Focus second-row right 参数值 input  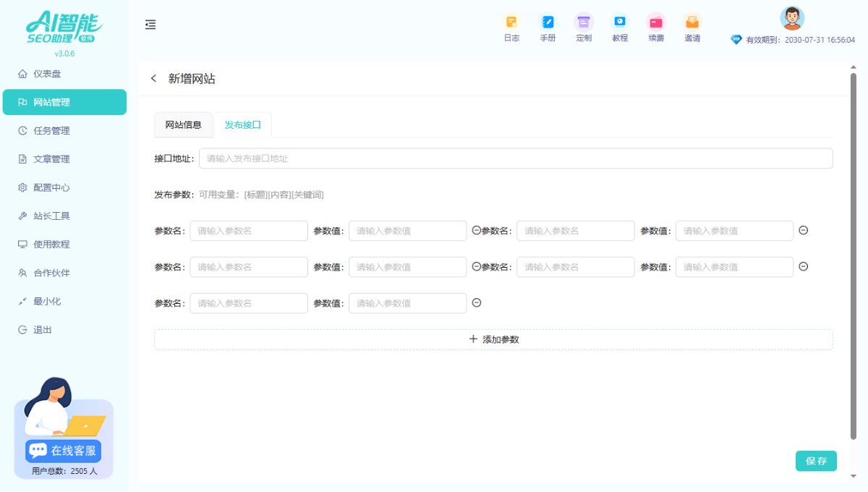click(734, 267)
